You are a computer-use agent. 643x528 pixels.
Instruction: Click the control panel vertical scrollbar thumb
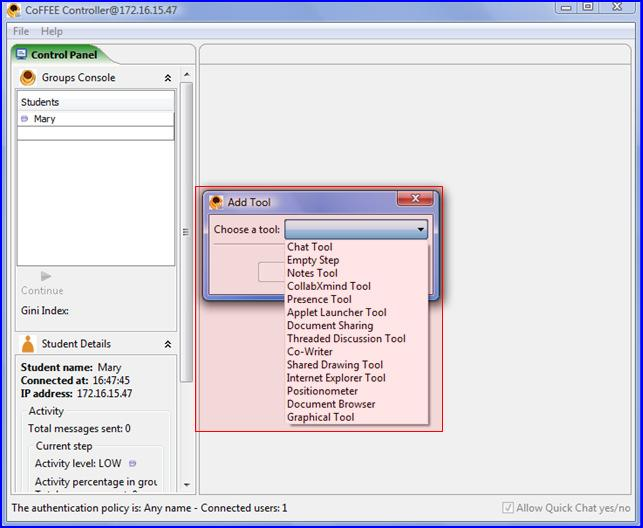(187, 232)
